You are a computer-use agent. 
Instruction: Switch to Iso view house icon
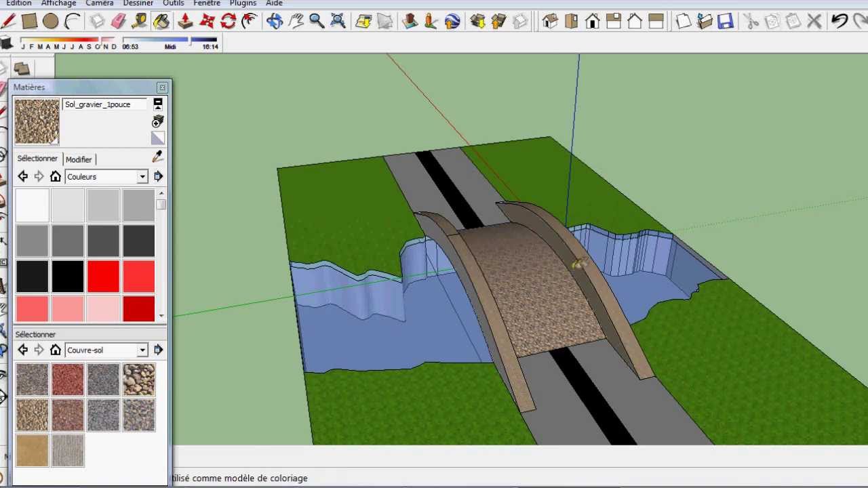550,22
